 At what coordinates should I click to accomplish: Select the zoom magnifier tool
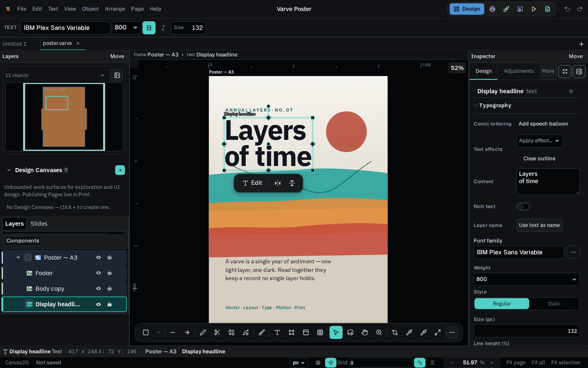(x=379, y=332)
